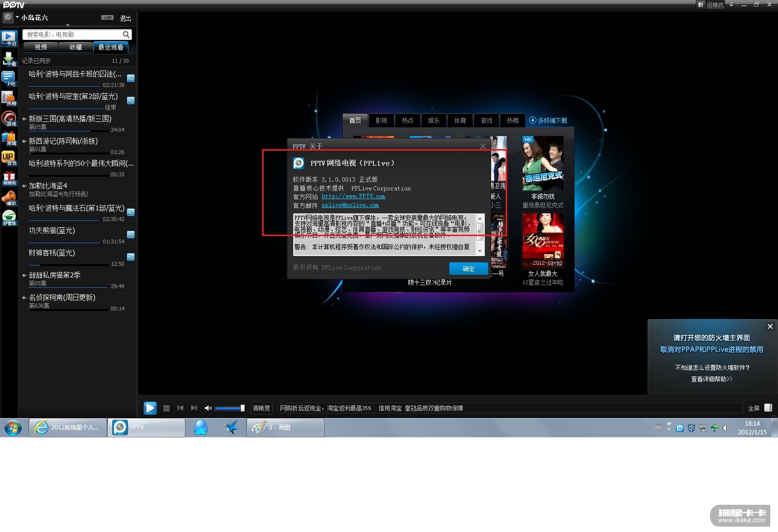Open the 游戏 tab in the home panel
The image size is (778, 532).
(x=486, y=120)
